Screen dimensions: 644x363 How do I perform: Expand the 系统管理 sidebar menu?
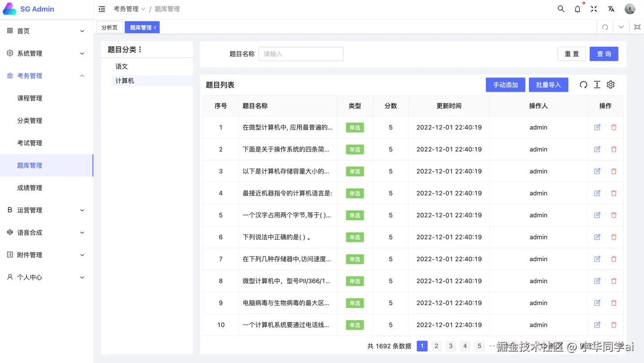[47, 53]
